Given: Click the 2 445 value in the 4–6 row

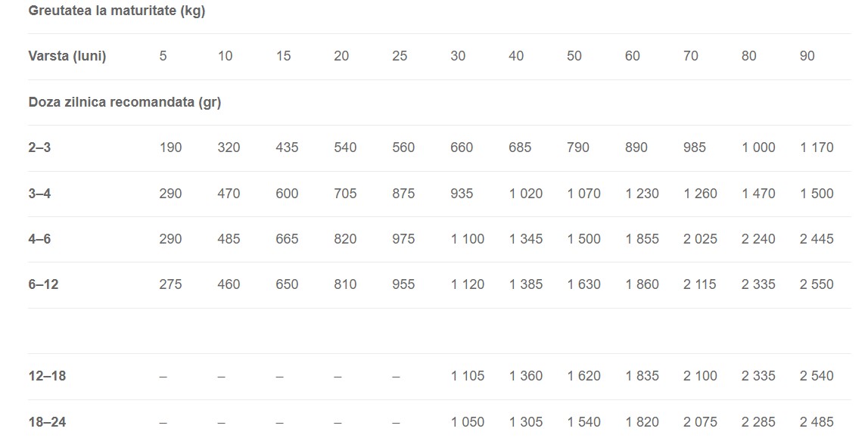Looking at the screenshot, I should [x=817, y=239].
